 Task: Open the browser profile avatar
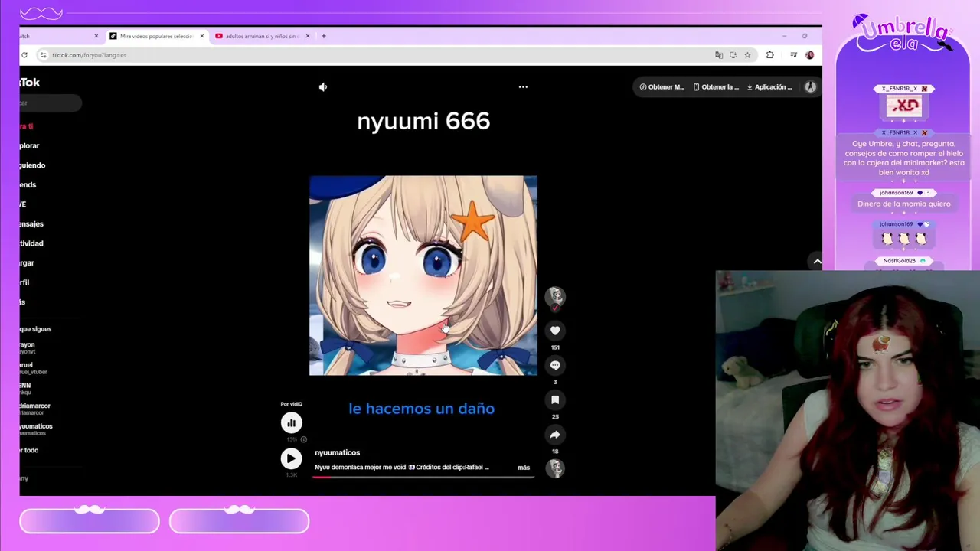tap(809, 55)
